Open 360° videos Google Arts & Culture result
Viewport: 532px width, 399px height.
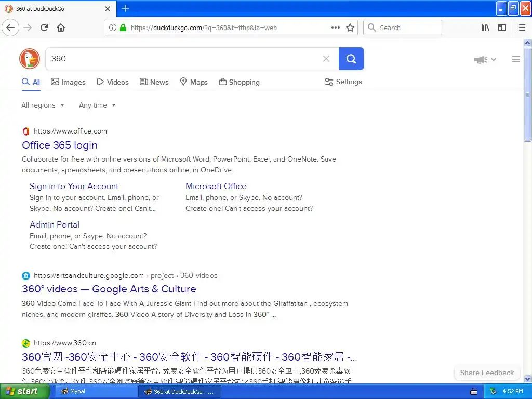(x=109, y=289)
